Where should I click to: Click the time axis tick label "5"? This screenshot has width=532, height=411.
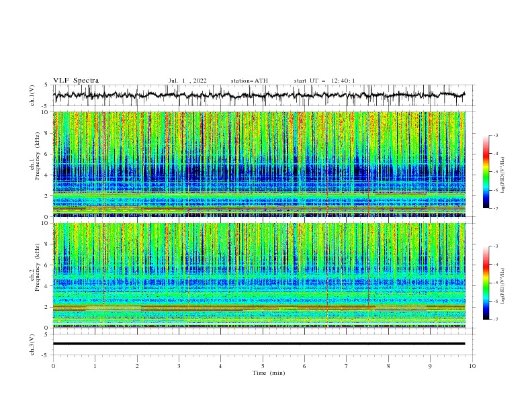[x=263, y=366]
